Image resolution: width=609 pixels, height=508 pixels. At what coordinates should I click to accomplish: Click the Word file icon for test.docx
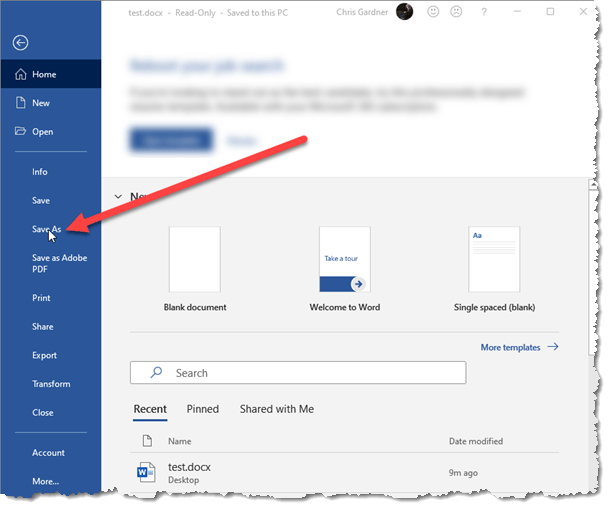coord(146,471)
